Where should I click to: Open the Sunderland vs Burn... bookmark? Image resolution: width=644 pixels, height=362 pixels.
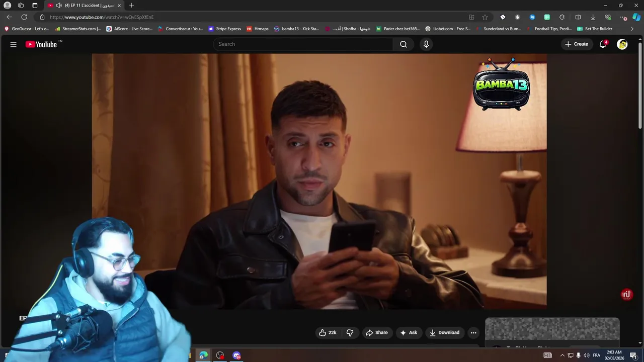tap(499, 29)
